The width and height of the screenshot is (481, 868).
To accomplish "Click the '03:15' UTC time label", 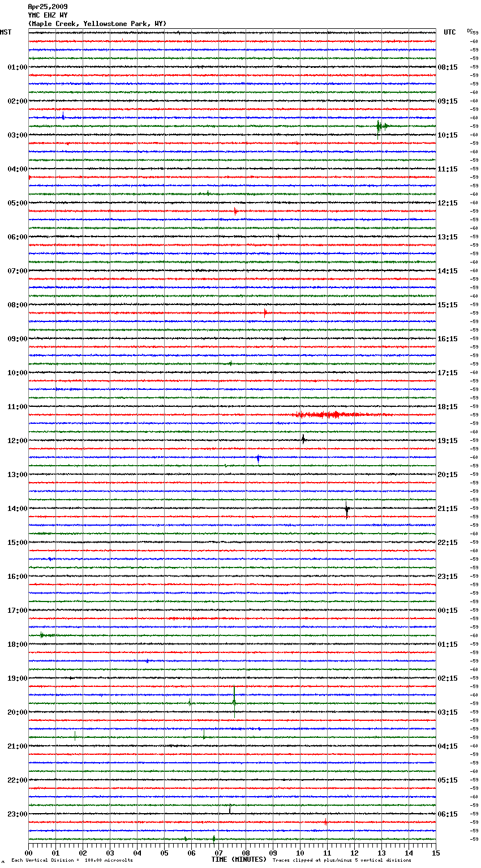I will click(448, 712).
